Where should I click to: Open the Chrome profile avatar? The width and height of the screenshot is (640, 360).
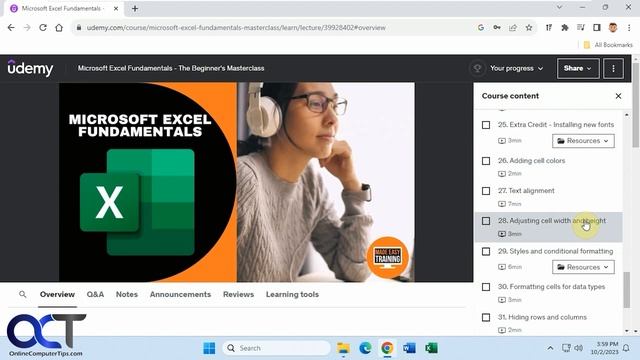click(613, 28)
